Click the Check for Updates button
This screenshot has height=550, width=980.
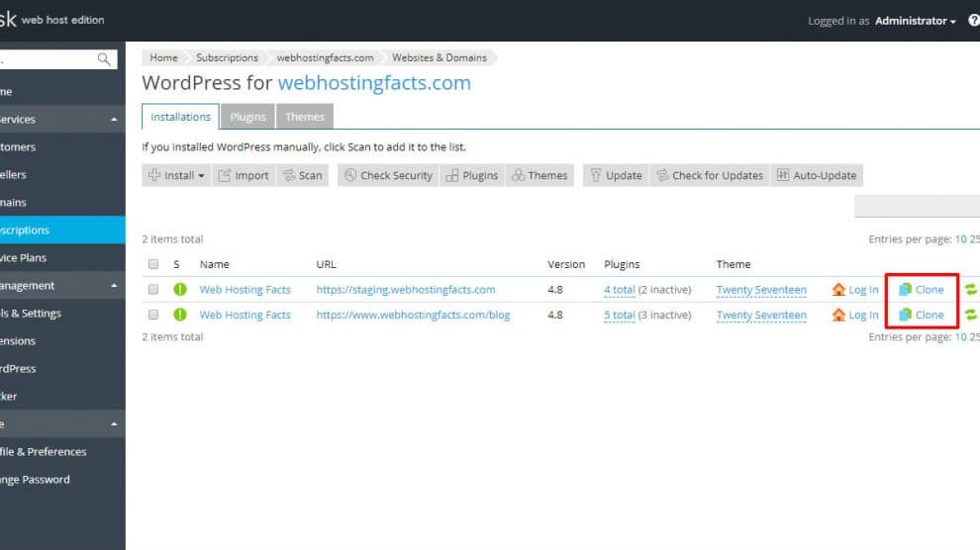click(x=710, y=175)
